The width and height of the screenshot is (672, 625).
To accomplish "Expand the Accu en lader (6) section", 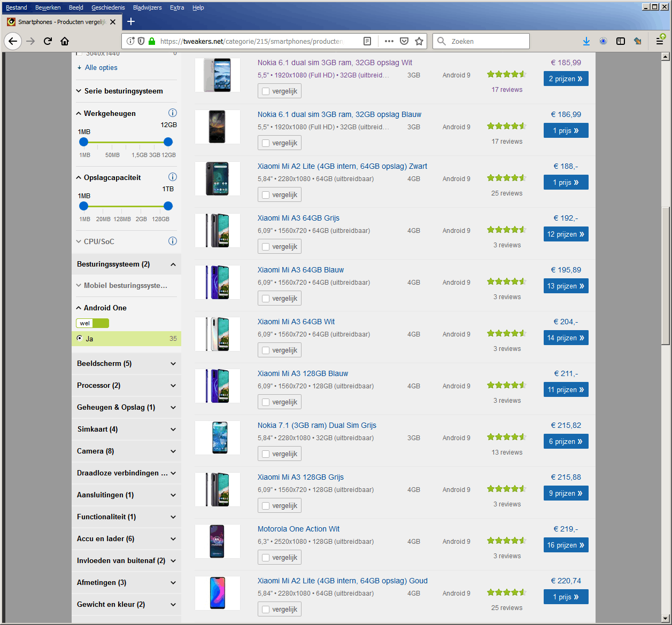I will coord(126,538).
